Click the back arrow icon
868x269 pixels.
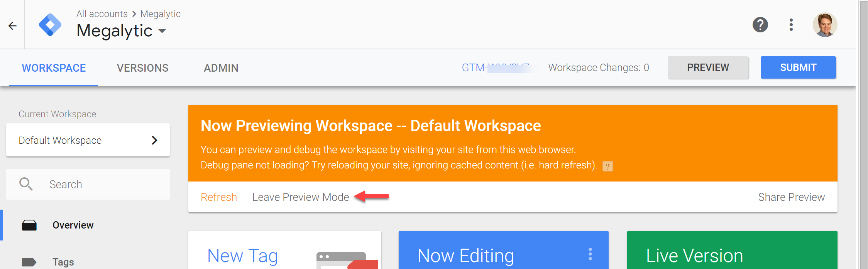[13, 26]
